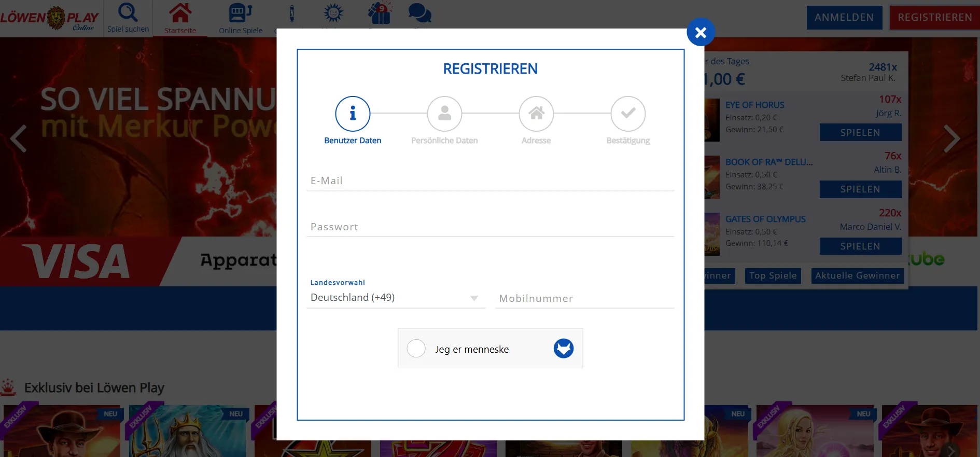This screenshot has width=980, height=457.
Task: Click the Bestätigung checkmark step icon
Action: [628, 114]
